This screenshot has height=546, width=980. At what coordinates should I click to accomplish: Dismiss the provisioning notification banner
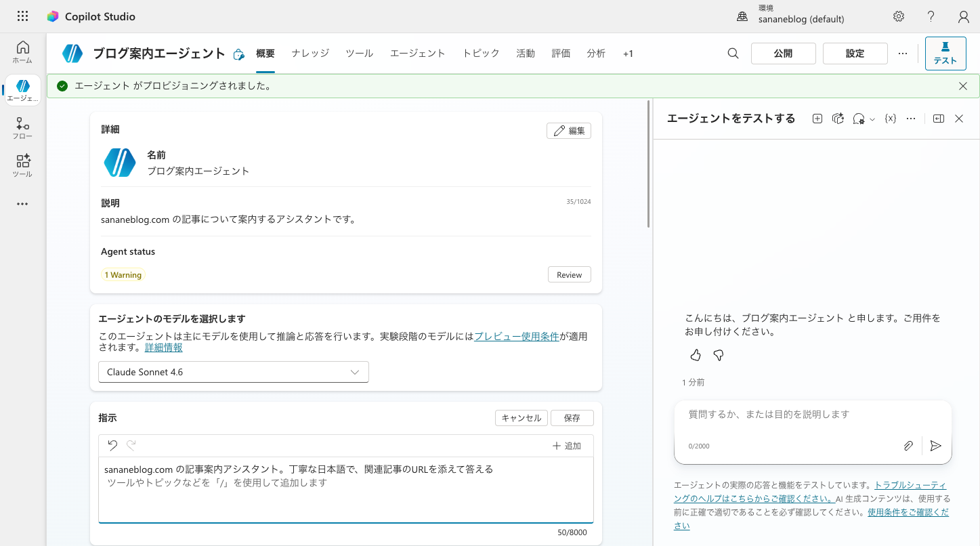pos(963,86)
